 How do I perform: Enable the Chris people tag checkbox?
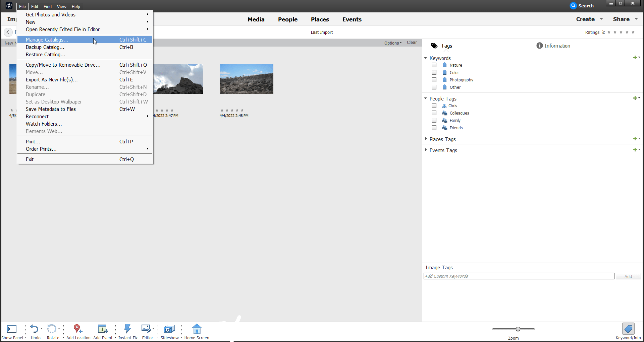pos(434,106)
